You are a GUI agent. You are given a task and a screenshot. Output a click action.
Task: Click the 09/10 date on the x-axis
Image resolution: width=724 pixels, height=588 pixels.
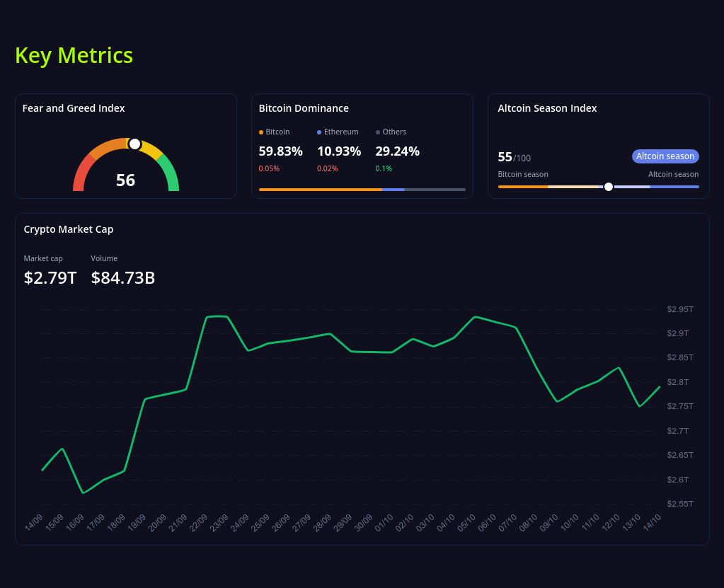pyautogui.click(x=548, y=522)
